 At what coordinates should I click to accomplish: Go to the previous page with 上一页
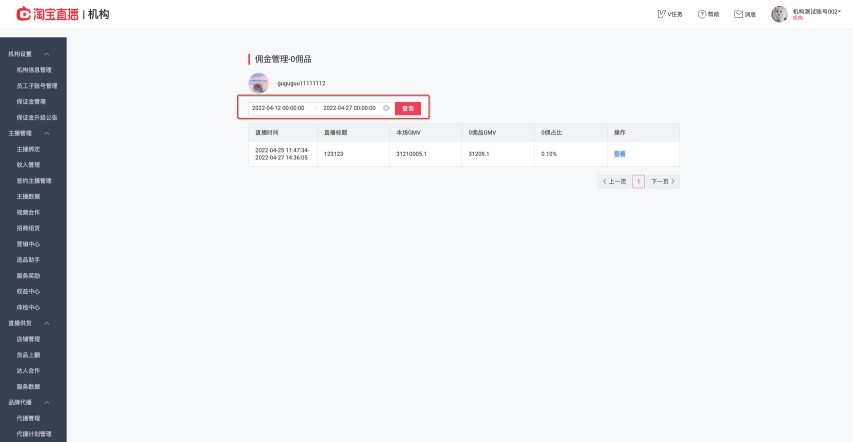pos(614,181)
